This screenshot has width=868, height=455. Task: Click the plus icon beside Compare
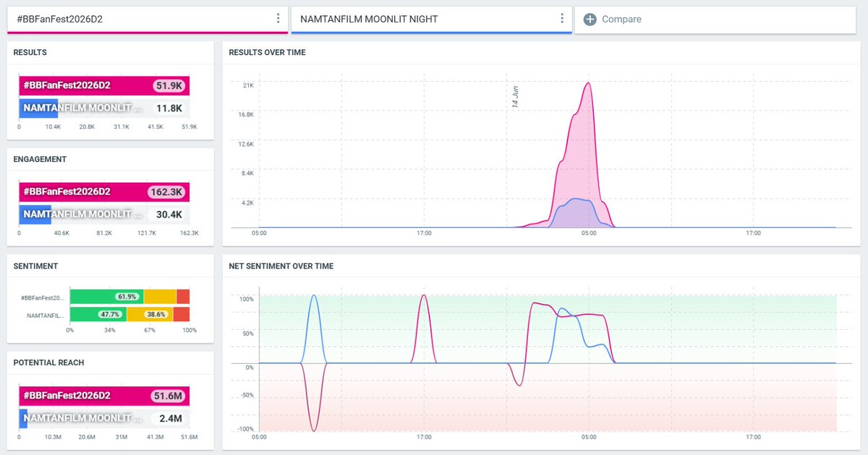point(590,20)
